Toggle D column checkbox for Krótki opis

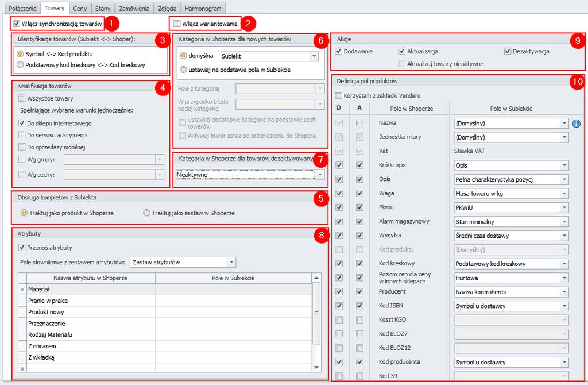pos(339,165)
